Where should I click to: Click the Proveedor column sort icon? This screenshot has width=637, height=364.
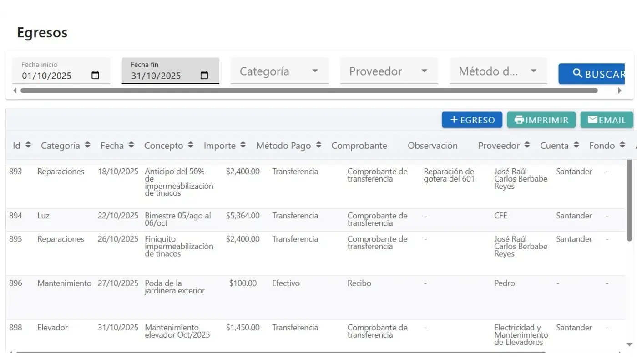pyautogui.click(x=527, y=145)
